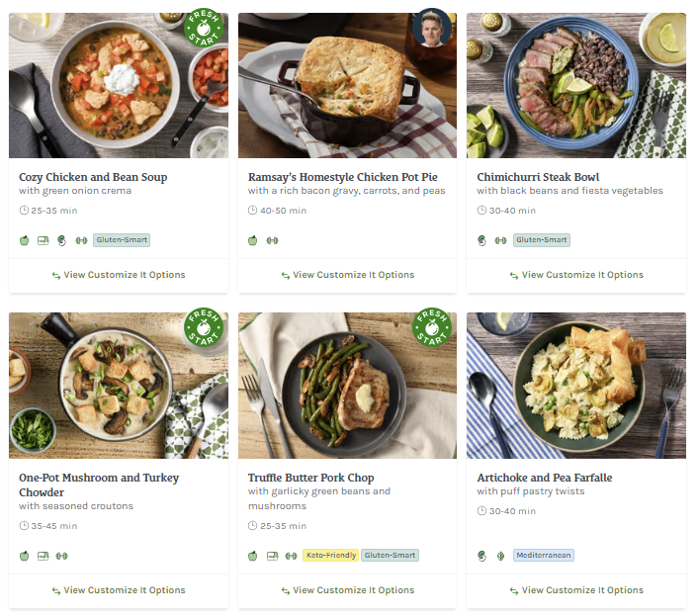Screen dimensions: 698x616
Task: Click the clock icon on Chimichurri Steak Bowl
Action: click(x=481, y=211)
